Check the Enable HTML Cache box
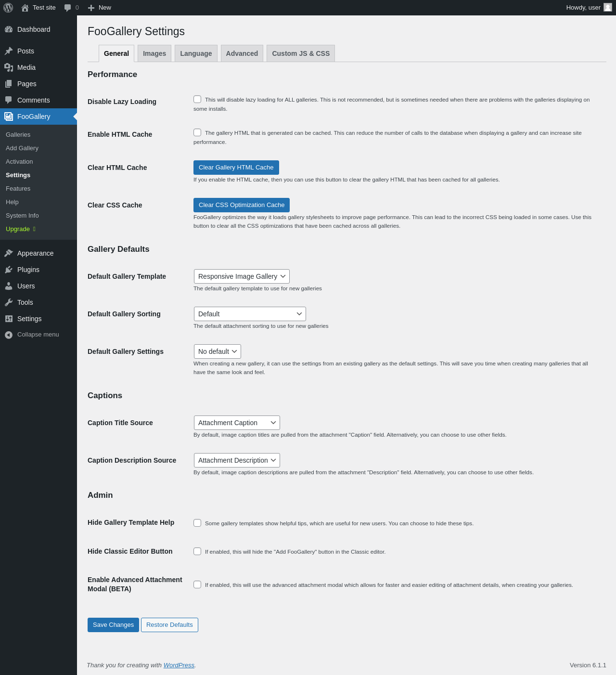 pos(197,132)
